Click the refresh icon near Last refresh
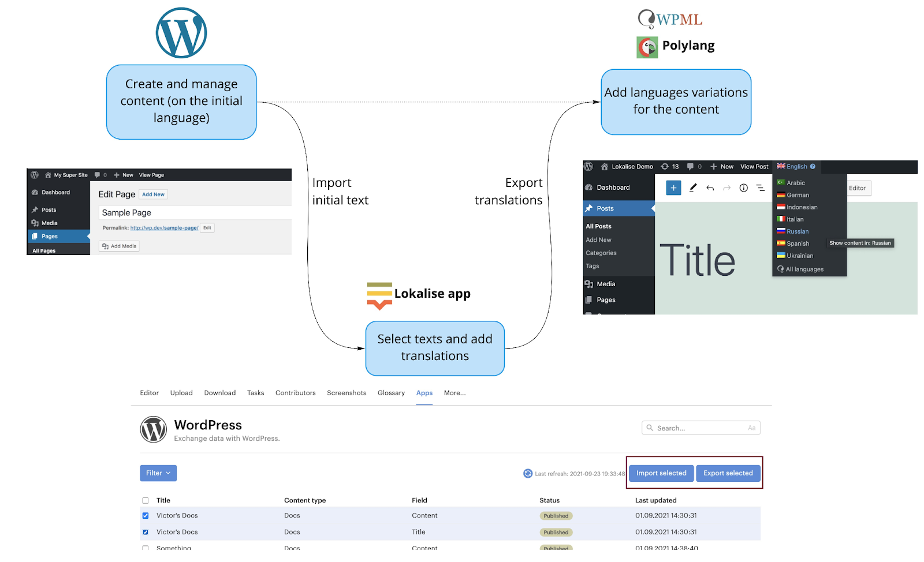This screenshot has height=562, width=924. (x=528, y=474)
